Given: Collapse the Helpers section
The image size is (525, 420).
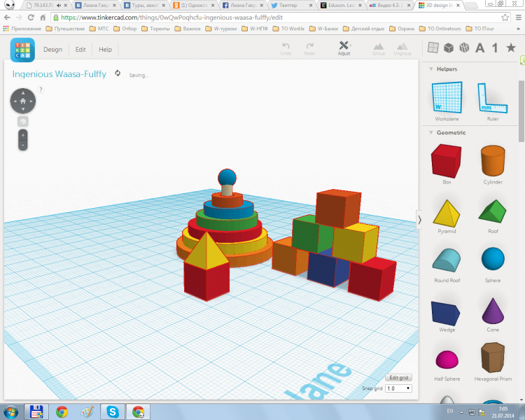Looking at the screenshot, I should 431,69.
